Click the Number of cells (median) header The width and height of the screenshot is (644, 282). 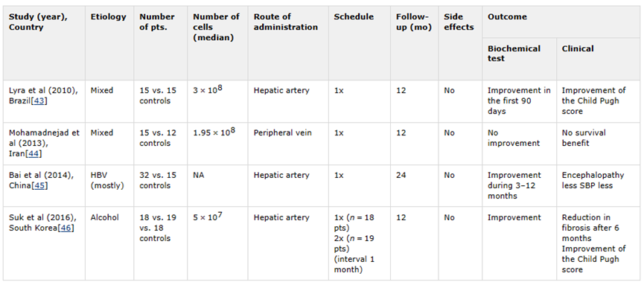[x=217, y=27]
